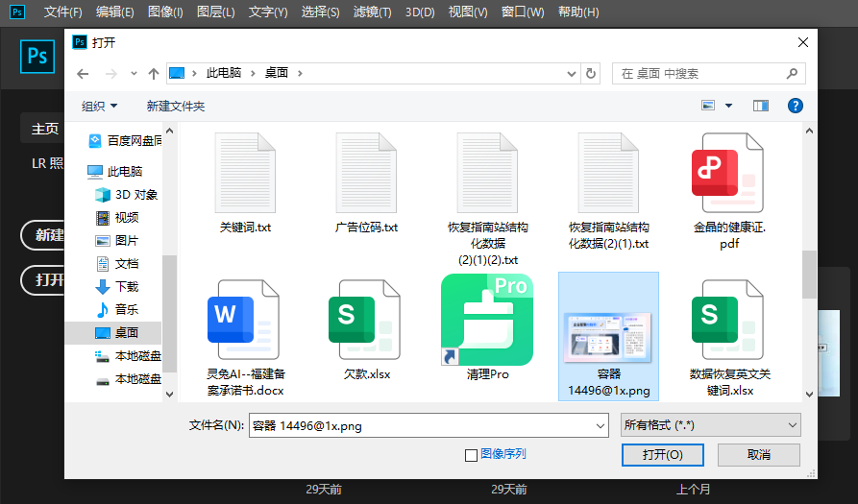Open the 音乐 folder in sidebar
Image resolution: width=858 pixels, height=504 pixels.
pyautogui.click(x=117, y=309)
